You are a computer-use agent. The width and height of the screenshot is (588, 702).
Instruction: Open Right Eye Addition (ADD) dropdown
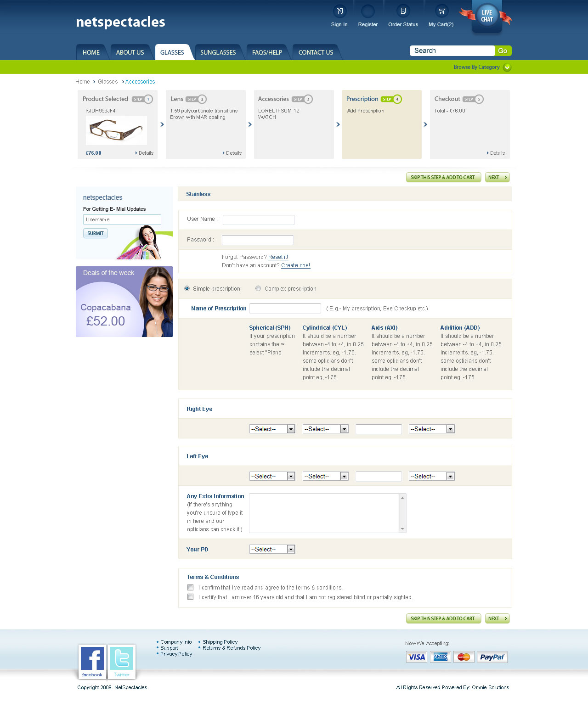[431, 429]
